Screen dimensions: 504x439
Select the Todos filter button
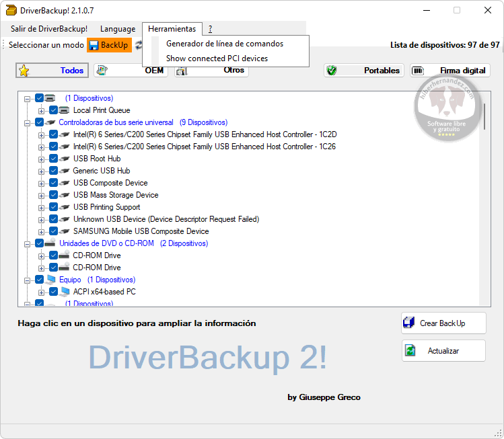[x=52, y=71]
